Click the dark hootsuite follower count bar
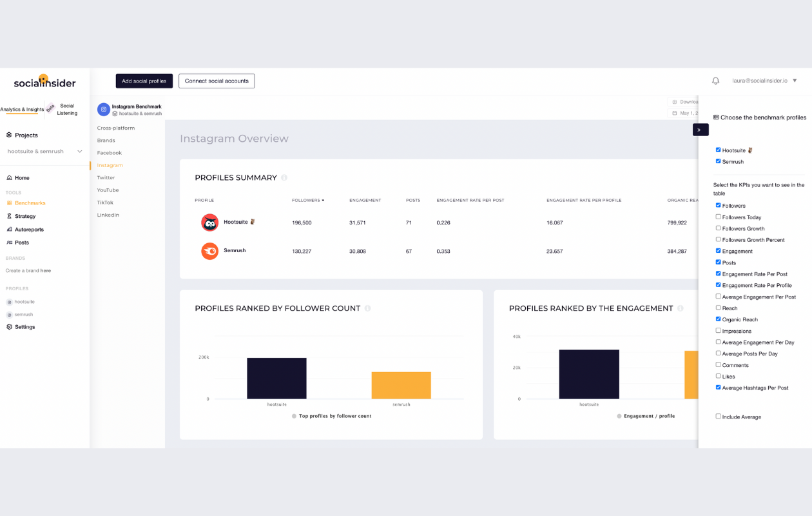This screenshot has height=516, width=812. [x=276, y=378]
